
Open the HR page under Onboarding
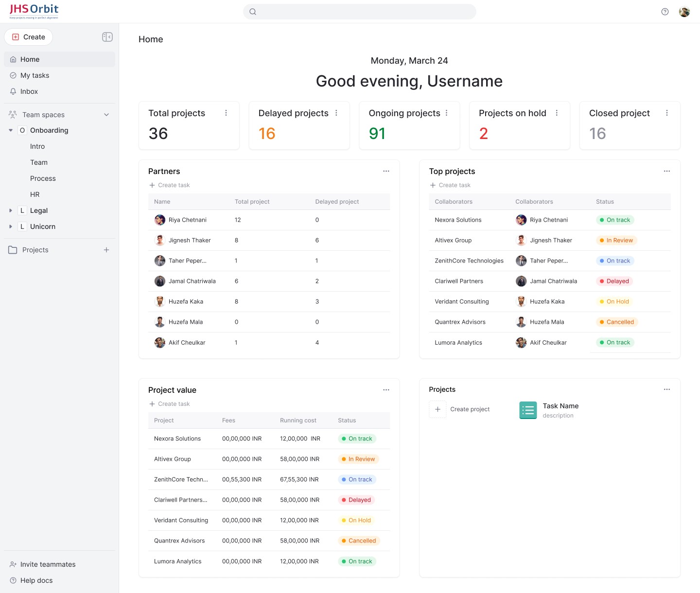35,194
